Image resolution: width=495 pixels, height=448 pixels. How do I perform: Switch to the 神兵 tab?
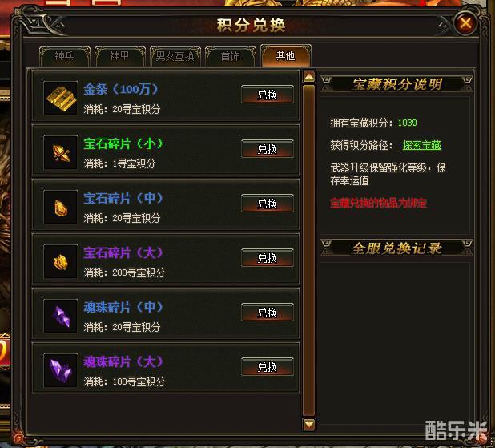64,56
